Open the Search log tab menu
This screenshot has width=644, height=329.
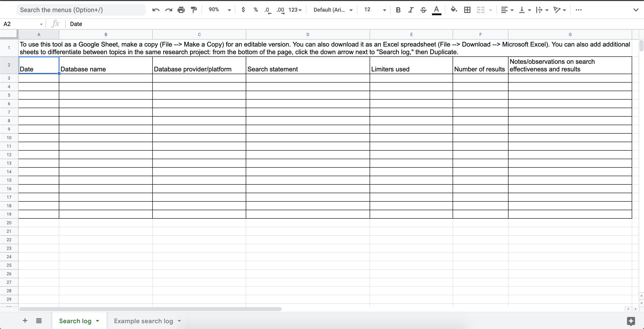(97, 321)
